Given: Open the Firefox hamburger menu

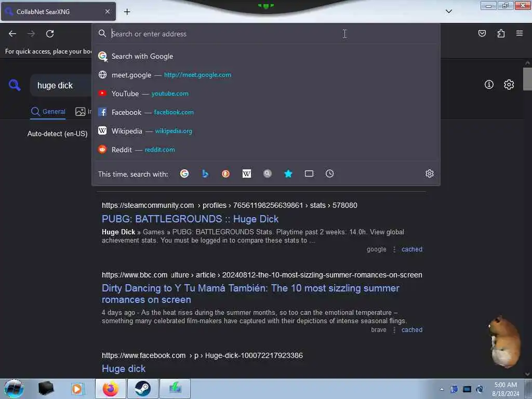Looking at the screenshot, I should (x=519, y=33).
